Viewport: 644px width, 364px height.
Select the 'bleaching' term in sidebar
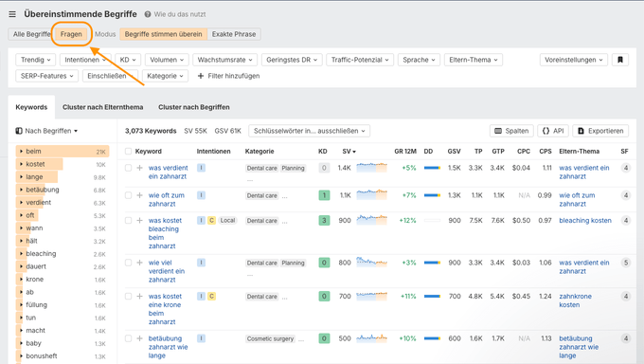pyautogui.click(x=41, y=254)
